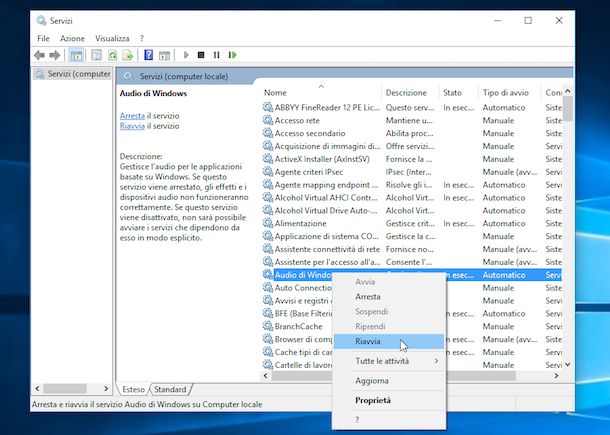Sort by the Nome column header
This screenshot has width=610, height=435.
(321, 93)
